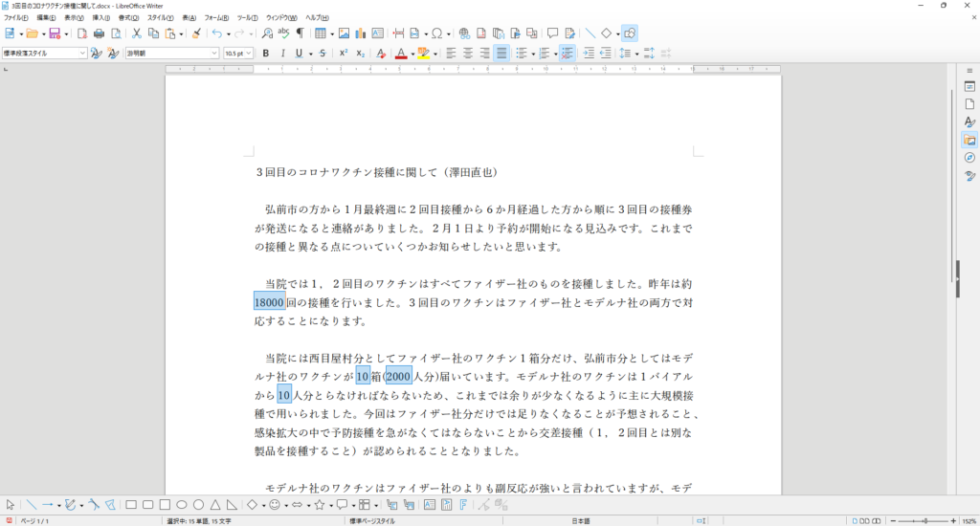This screenshot has height=526, width=980.
Task: Click the Superscript icon
Action: click(x=344, y=54)
